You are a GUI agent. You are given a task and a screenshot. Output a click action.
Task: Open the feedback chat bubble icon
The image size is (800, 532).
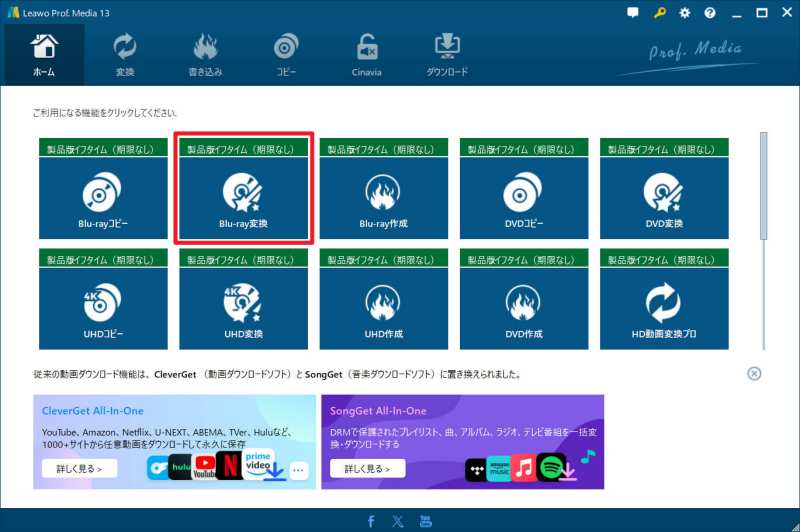[x=633, y=13]
